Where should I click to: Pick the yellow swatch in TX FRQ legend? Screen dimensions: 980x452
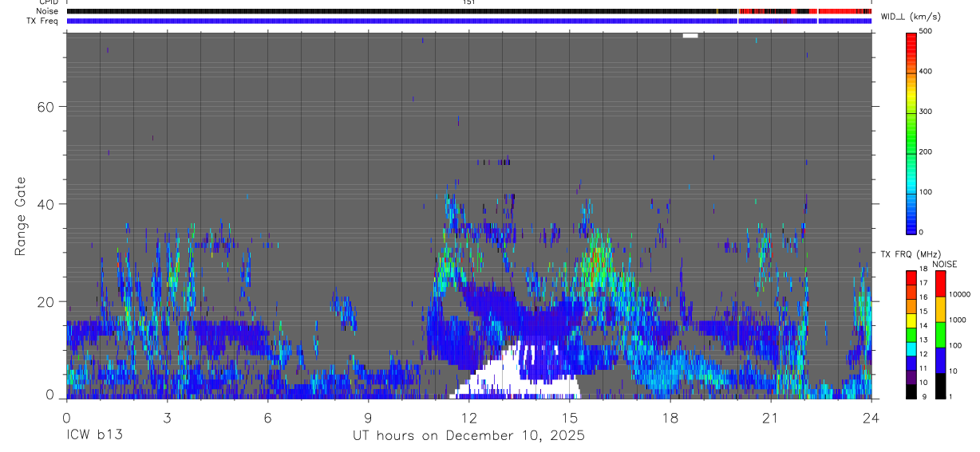(x=911, y=320)
